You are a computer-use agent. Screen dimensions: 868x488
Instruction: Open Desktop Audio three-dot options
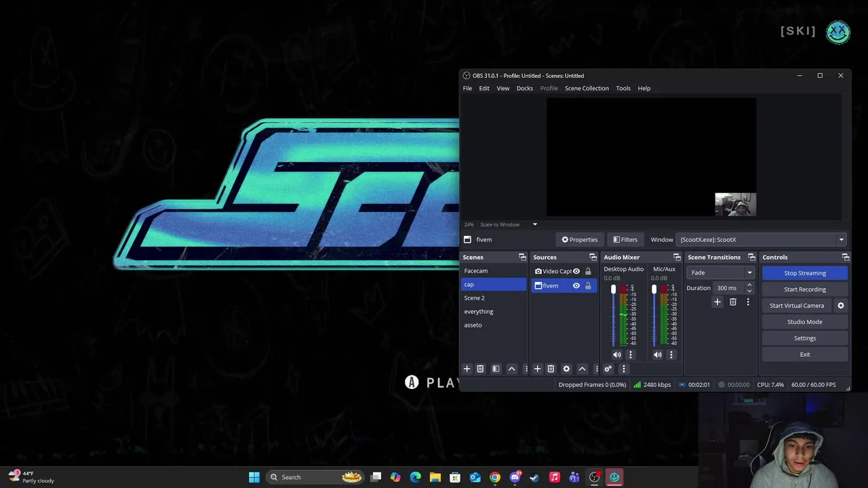631,354
